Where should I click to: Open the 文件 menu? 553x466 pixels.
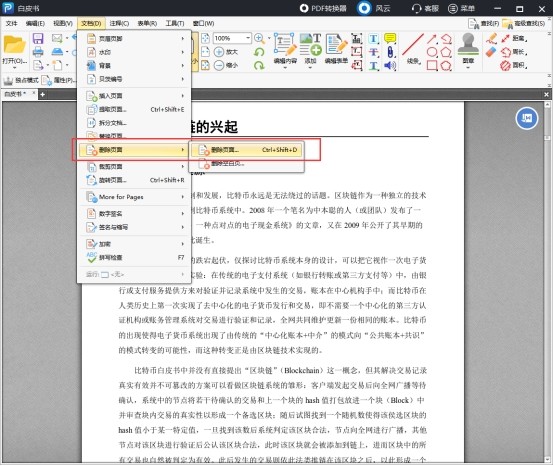point(11,23)
